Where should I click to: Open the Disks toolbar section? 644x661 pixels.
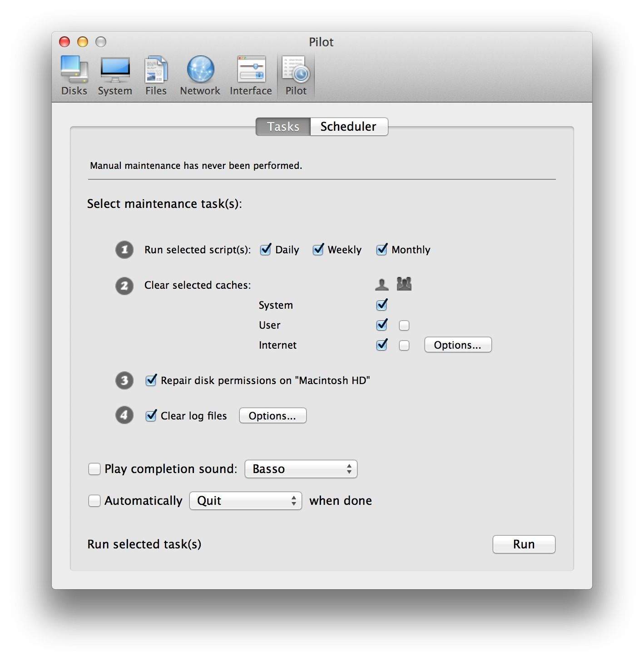tap(74, 76)
